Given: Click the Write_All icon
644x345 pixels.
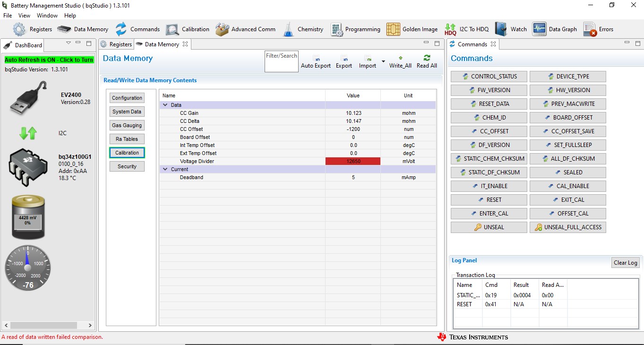Looking at the screenshot, I should pyautogui.click(x=400, y=58).
